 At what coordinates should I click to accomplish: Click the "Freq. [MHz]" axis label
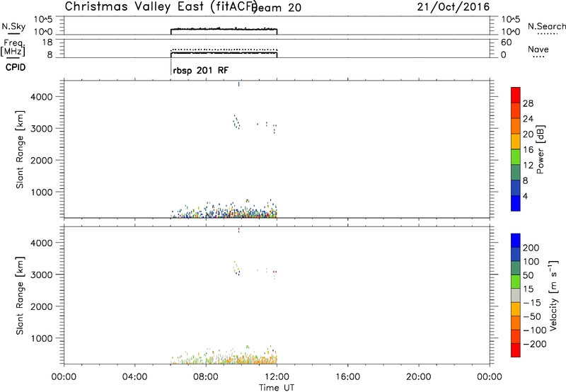13,47
